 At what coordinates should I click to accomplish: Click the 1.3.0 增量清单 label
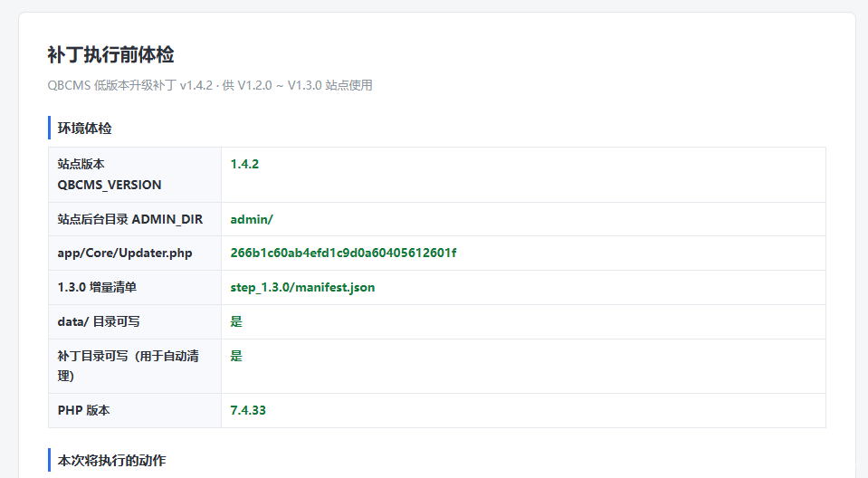click(x=97, y=288)
